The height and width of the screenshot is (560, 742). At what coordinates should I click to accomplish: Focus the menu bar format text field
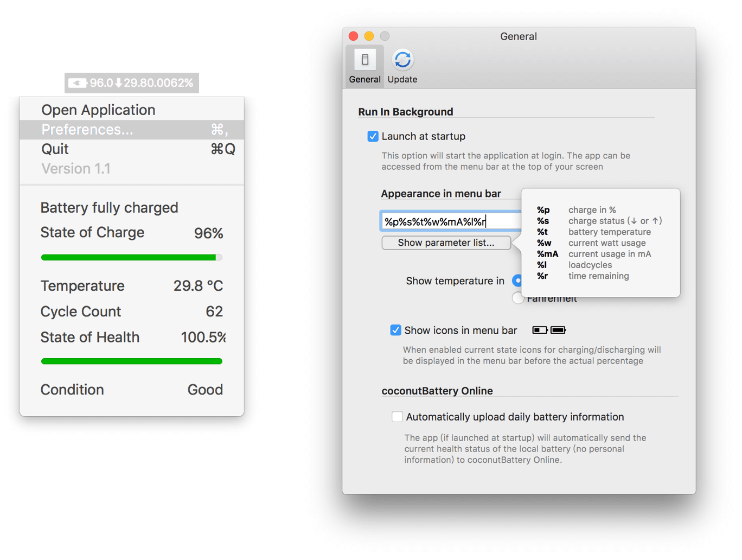450,221
